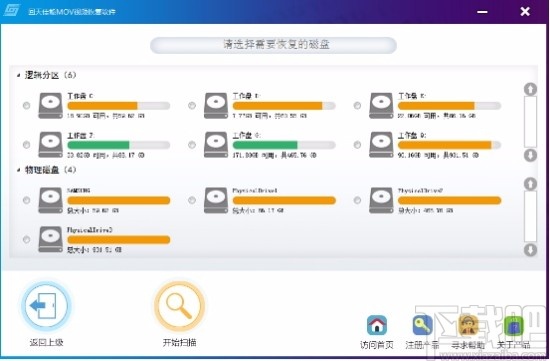Click the hard disk icon for 工作盘 F:
This screenshot has height=361, width=550.
pyautogui.click(x=51, y=145)
